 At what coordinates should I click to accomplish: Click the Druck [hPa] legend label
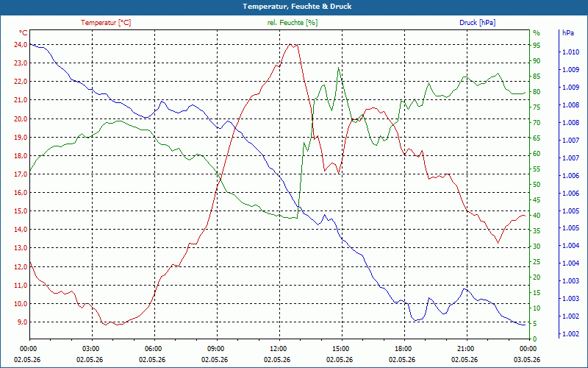[477, 23]
